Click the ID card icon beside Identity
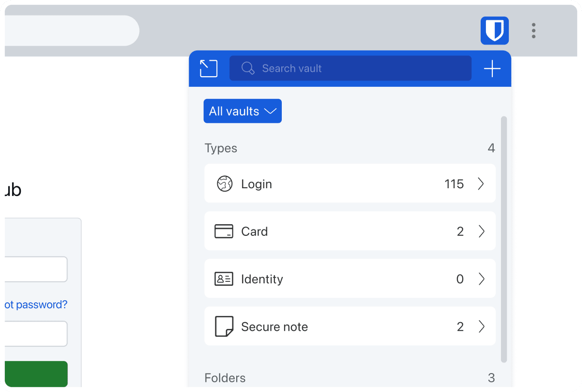The height and width of the screenshot is (392, 582). (224, 279)
